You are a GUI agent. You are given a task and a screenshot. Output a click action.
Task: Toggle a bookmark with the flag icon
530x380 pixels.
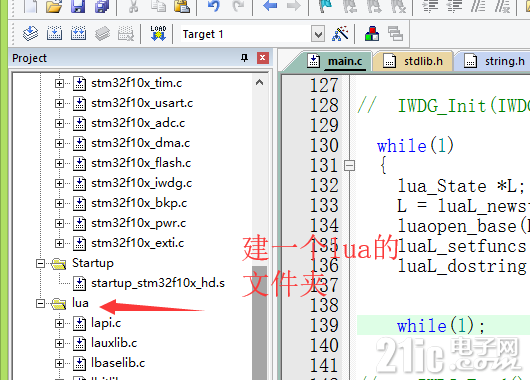325,6
